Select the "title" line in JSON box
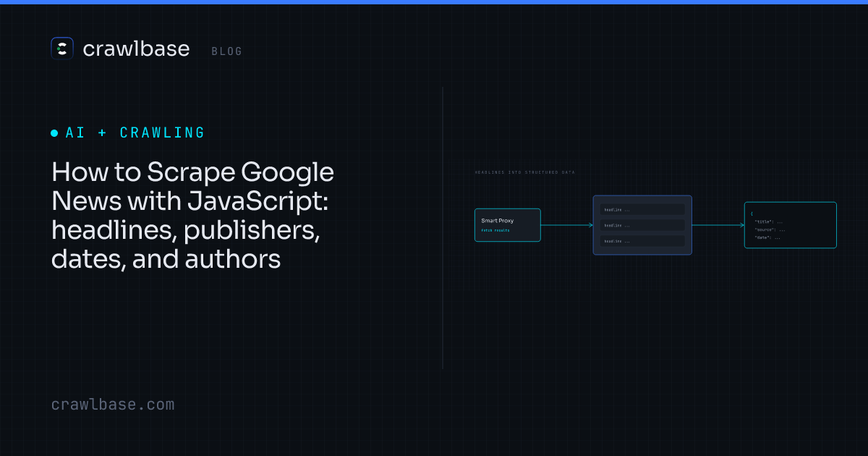This screenshot has height=456, width=868. [x=769, y=221]
